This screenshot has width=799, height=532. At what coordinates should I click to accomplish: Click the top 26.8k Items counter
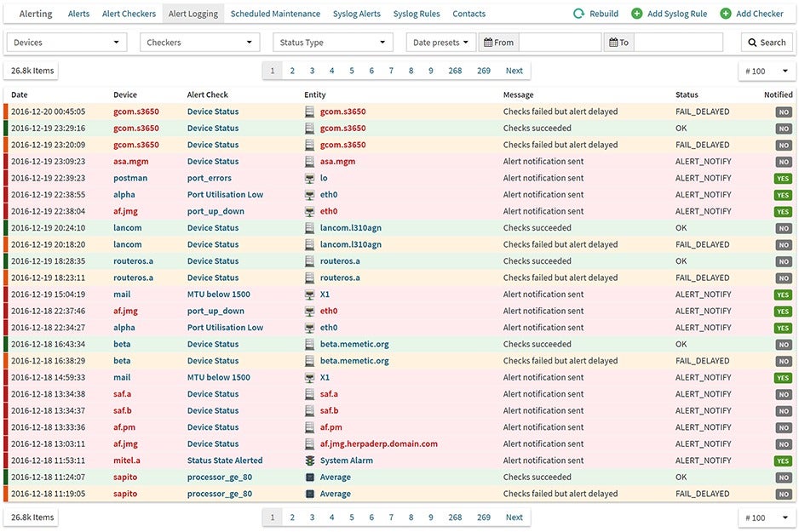coord(32,71)
